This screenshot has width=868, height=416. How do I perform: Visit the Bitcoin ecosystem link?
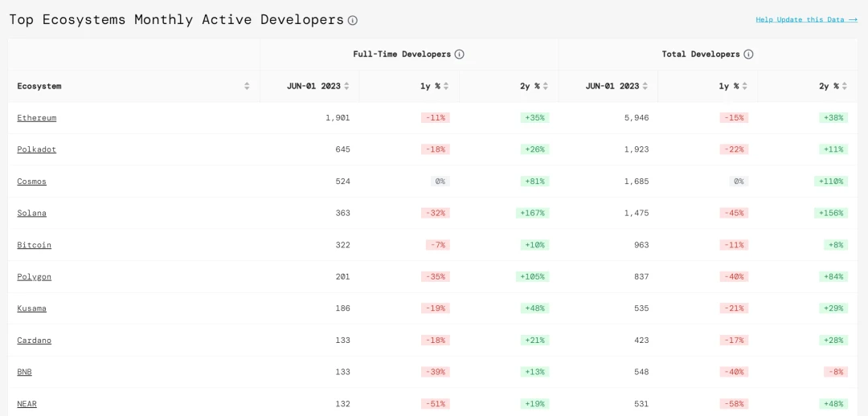pyautogui.click(x=35, y=245)
